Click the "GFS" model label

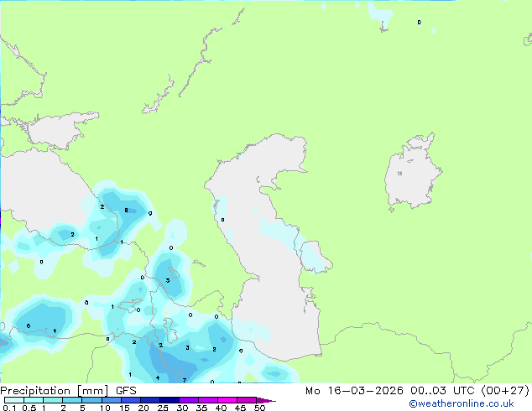tap(126, 391)
